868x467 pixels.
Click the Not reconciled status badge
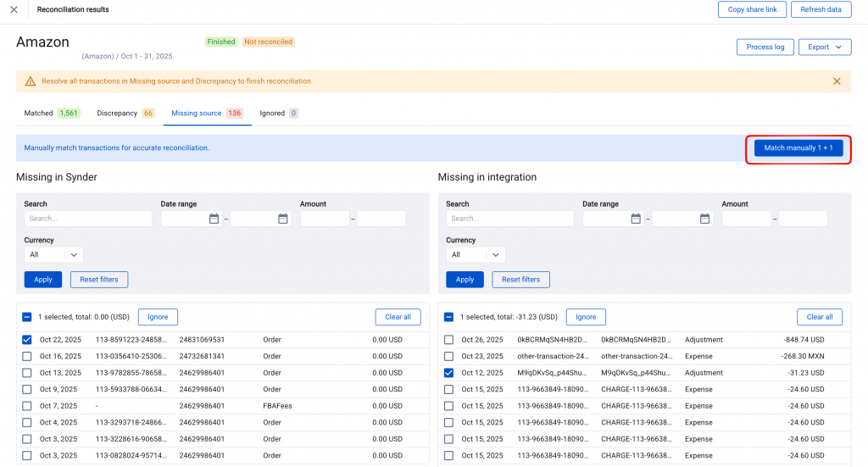pyautogui.click(x=268, y=42)
